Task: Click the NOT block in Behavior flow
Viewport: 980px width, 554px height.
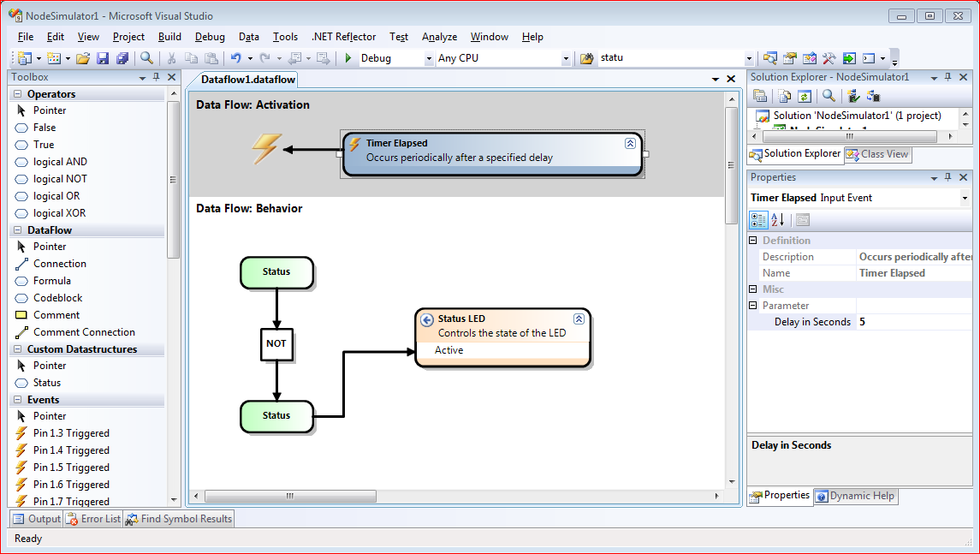Action: (276, 343)
